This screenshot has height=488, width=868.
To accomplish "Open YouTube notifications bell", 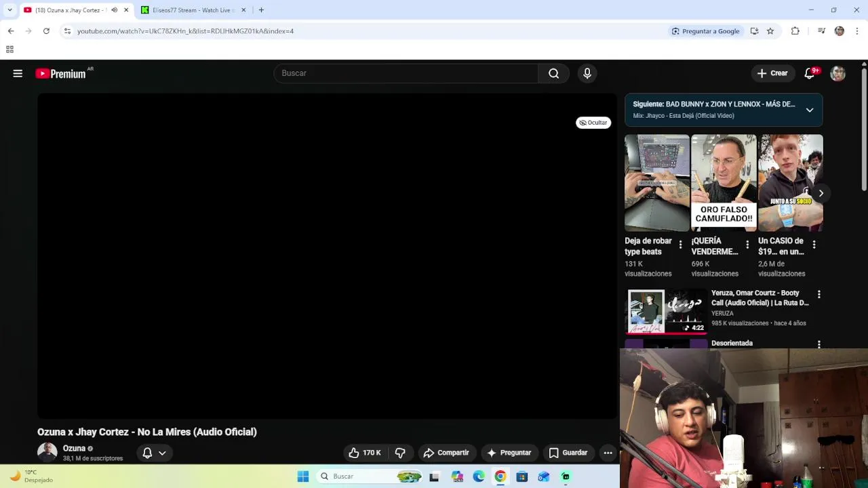I will 810,73.
